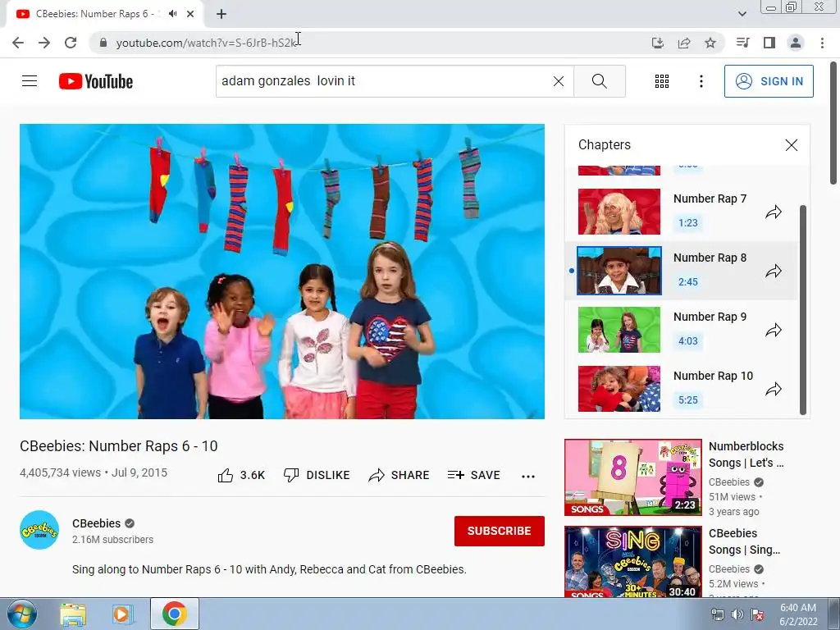The height and width of the screenshot is (630, 840).
Task: Click the browser address bar URL
Action: click(x=206, y=43)
